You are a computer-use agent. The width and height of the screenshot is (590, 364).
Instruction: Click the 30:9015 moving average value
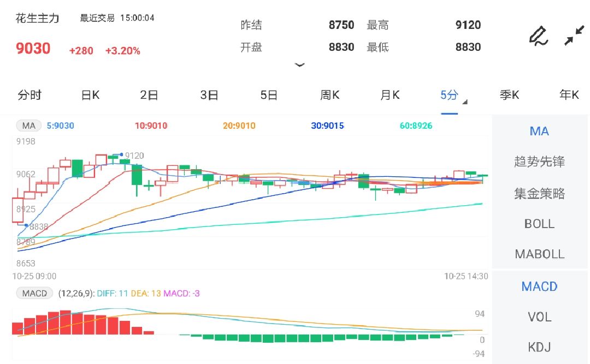(x=327, y=126)
